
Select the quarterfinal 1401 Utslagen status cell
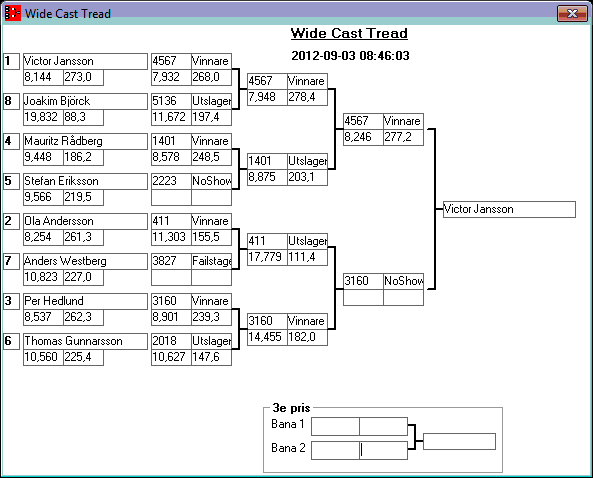(x=307, y=161)
